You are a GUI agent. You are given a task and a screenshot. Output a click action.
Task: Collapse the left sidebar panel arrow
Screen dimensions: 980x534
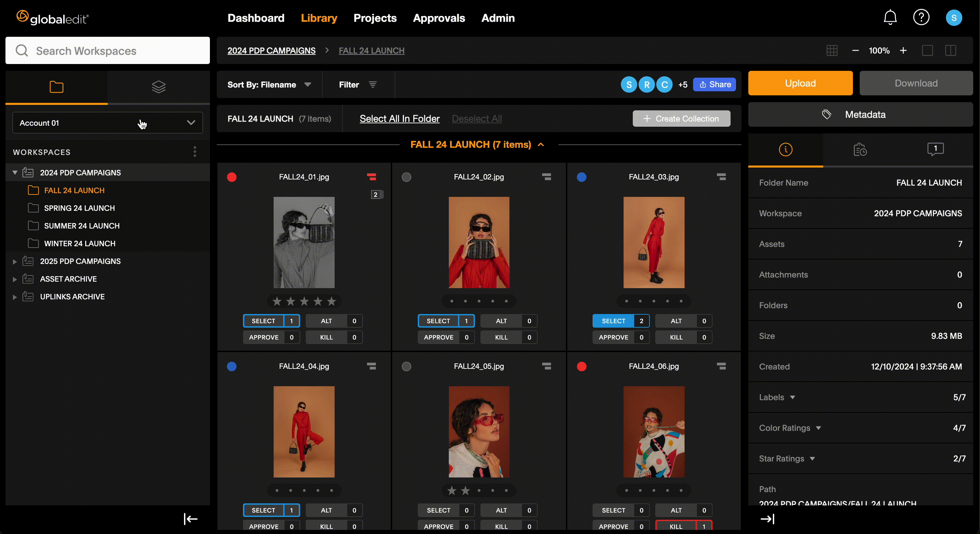click(x=190, y=518)
